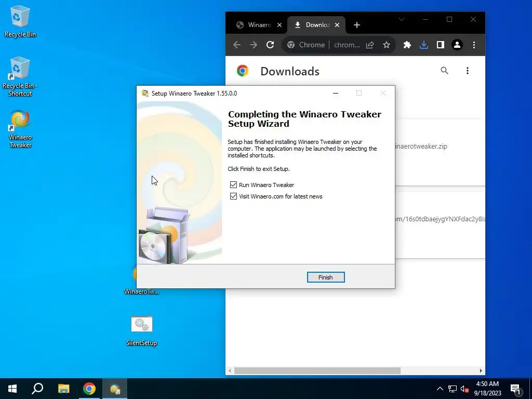This screenshot has height=399, width=532.
Task: Open the Windows Start menu
Action: (12, 389)
